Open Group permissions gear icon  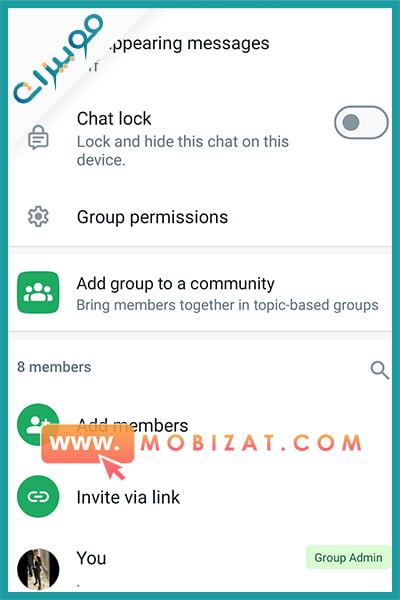[x=38, y=217]
